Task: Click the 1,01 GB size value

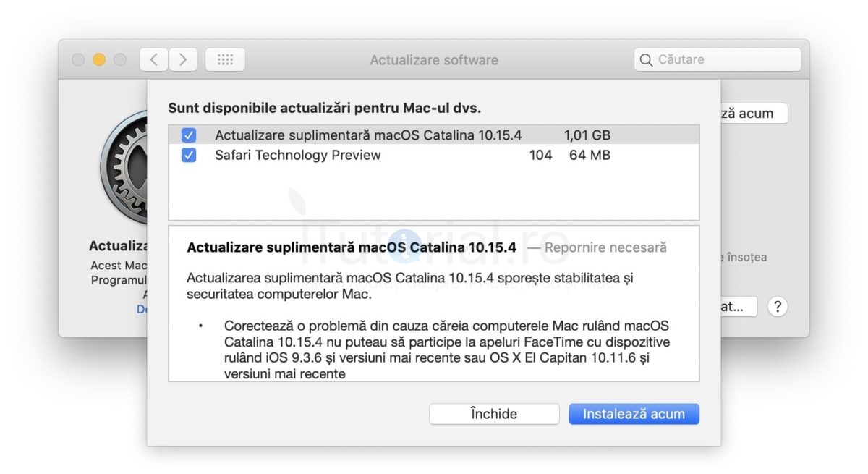Action: [x=587, y=135]
